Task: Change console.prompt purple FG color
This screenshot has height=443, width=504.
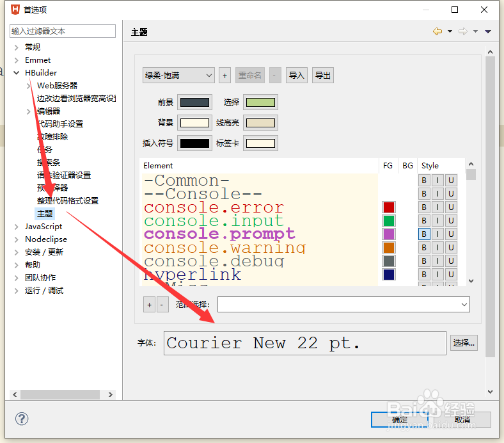Action: (389, 234)
